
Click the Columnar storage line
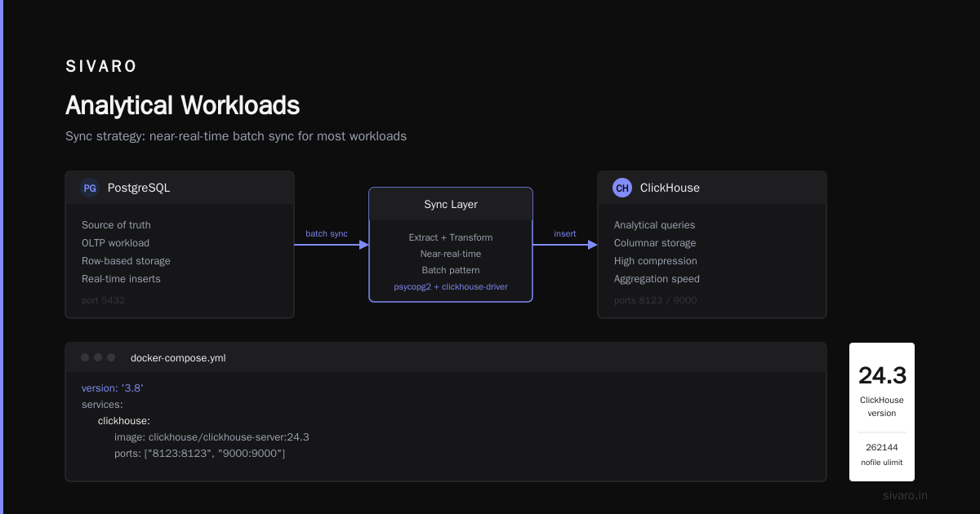[655, 243]
